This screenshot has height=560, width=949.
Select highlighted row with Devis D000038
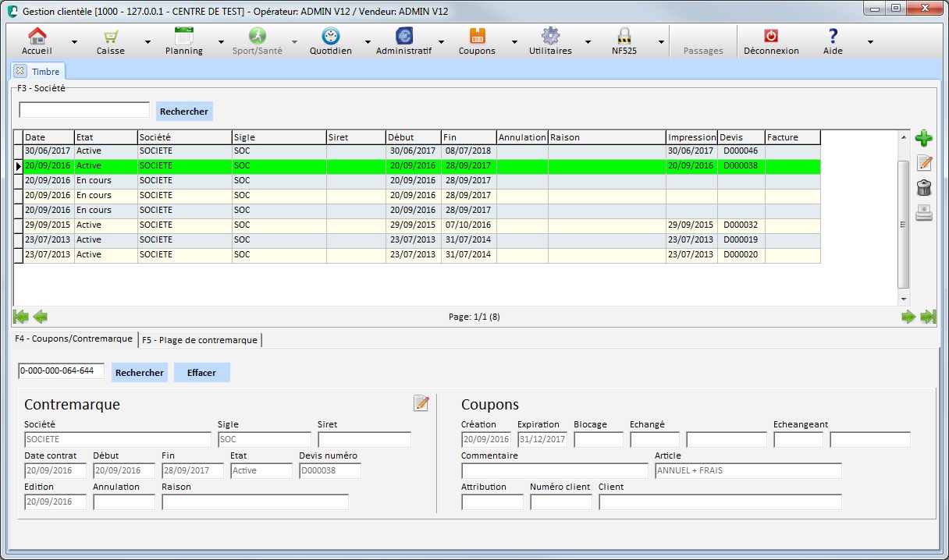click(x=422, y=165)
